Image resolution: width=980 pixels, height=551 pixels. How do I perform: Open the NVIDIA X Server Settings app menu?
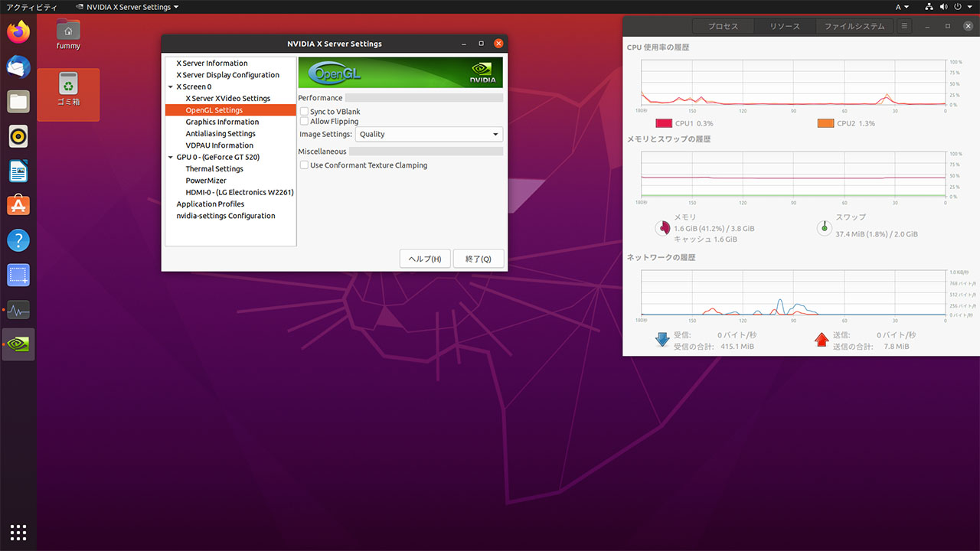[x=127, y=7]
